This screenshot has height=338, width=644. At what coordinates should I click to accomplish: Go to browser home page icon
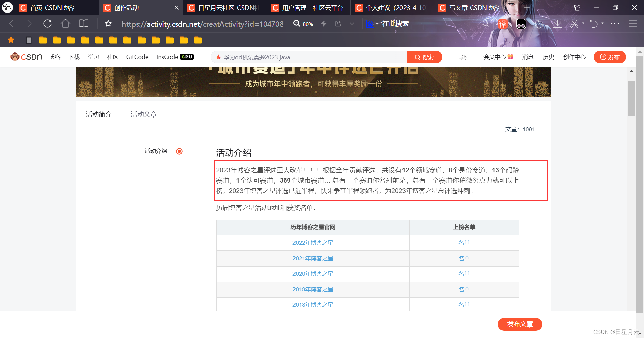point(65,24)
